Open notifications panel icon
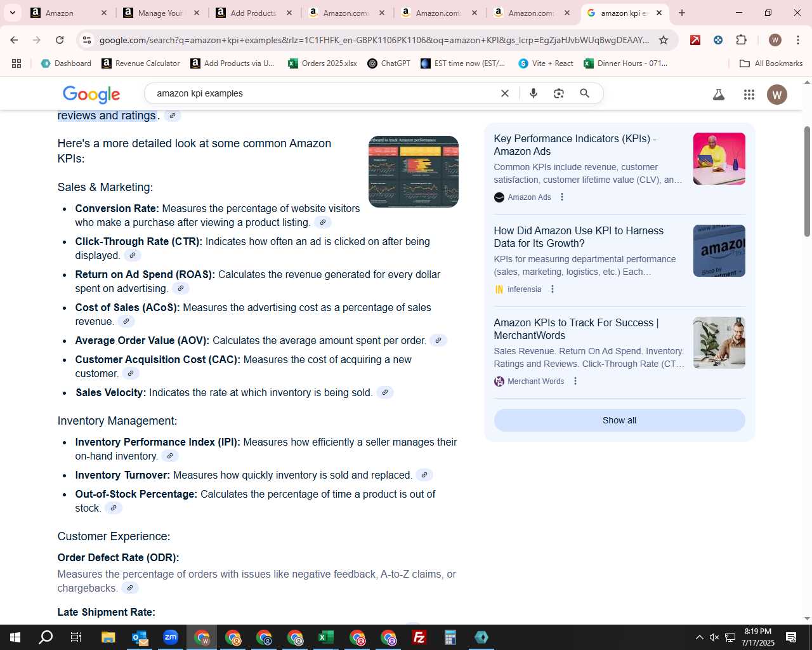Screen dimensions: 812x650 click(x=791, y=637)
